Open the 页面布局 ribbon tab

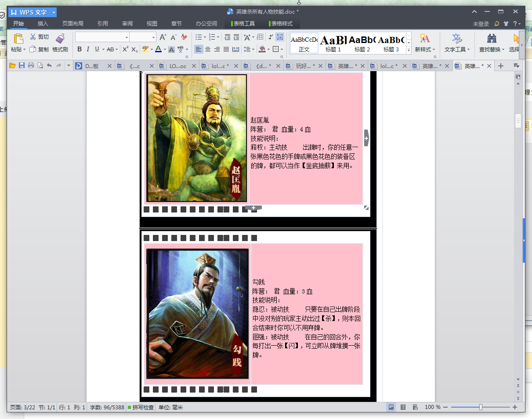click(73, 24)
